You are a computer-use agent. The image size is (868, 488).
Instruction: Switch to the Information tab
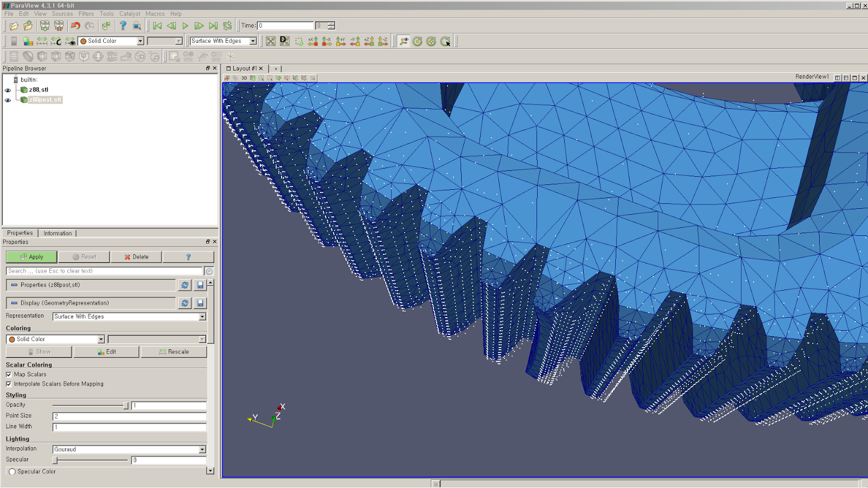(58, 233)
